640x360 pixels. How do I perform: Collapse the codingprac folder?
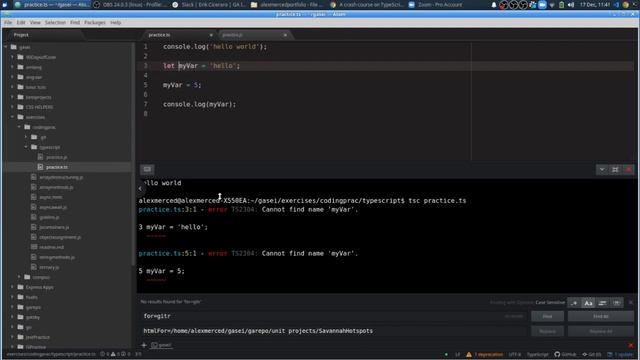[19, 127]
